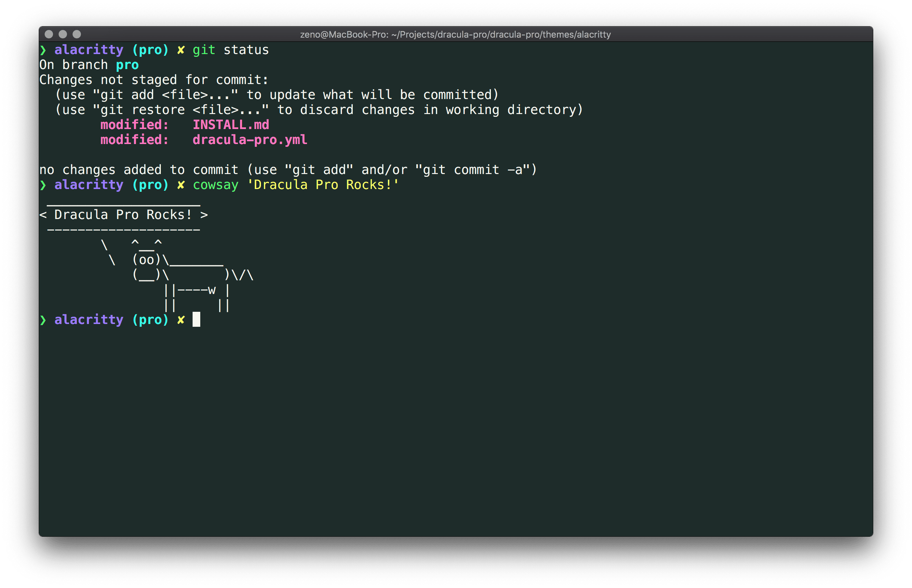Viewport: 912px width, 588px height.
Task: Select the dracula-pro.yml modified file entry
Action: pyautogui.click(x=250, y=140)
